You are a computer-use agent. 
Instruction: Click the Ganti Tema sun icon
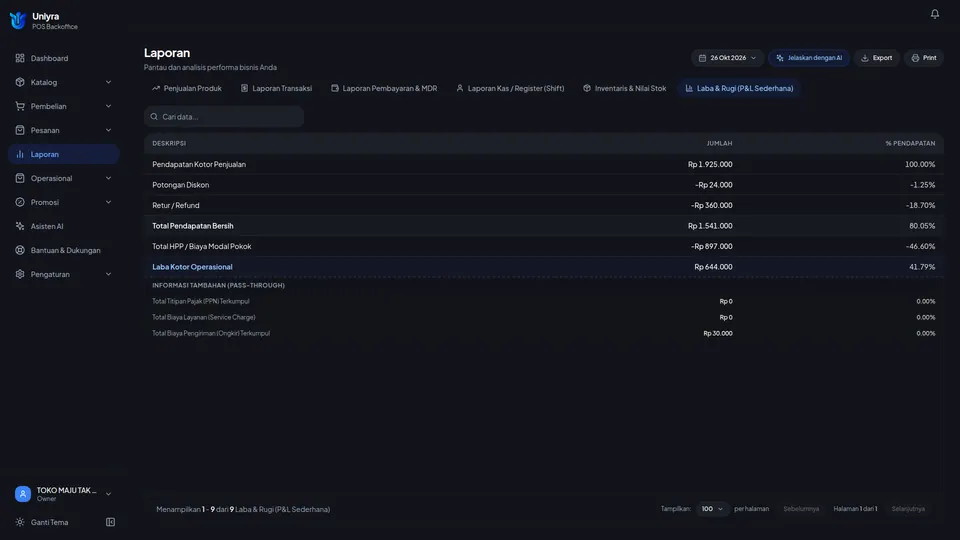click(x=20, y=522)
